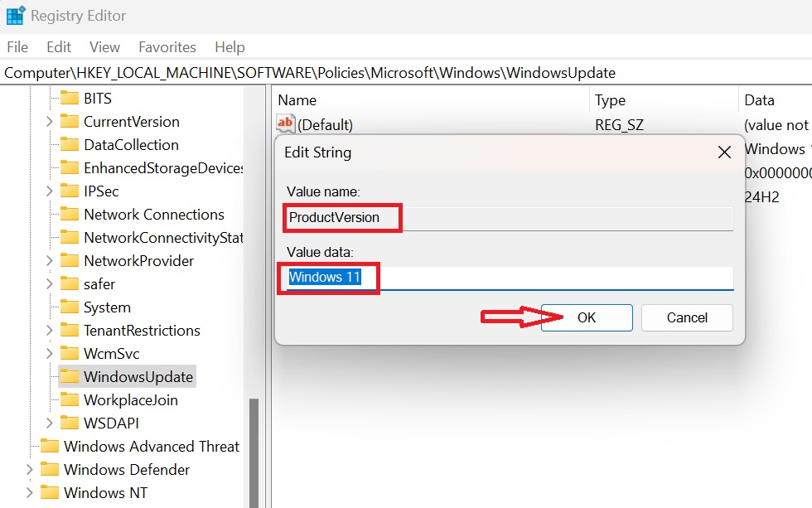
Task: Expand the IPSec key
Action: [49, 191]
